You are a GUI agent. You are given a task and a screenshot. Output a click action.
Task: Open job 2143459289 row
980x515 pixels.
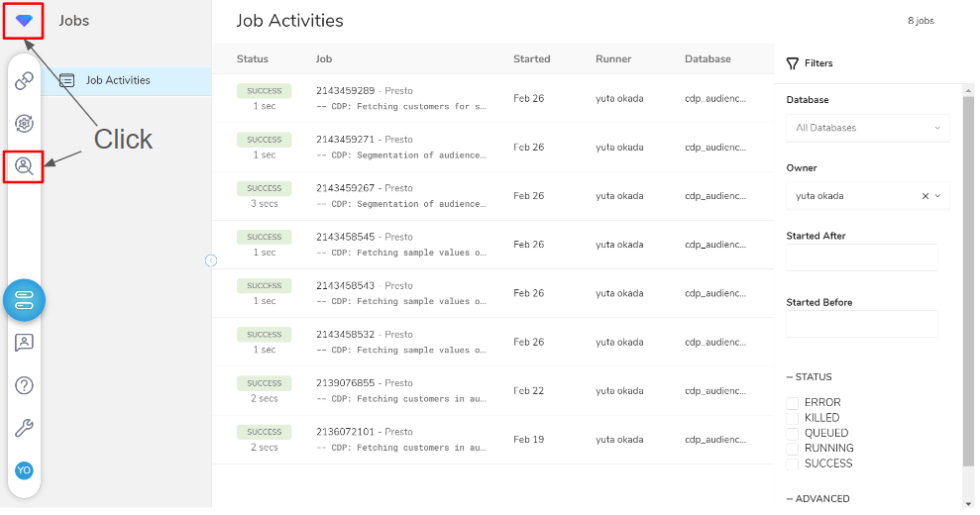(x=492, y=99)
